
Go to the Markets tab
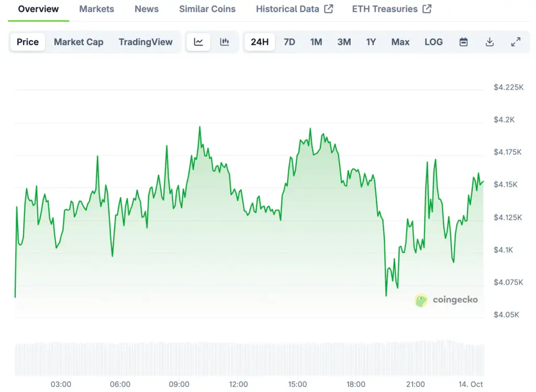click(x=96, y=9)
